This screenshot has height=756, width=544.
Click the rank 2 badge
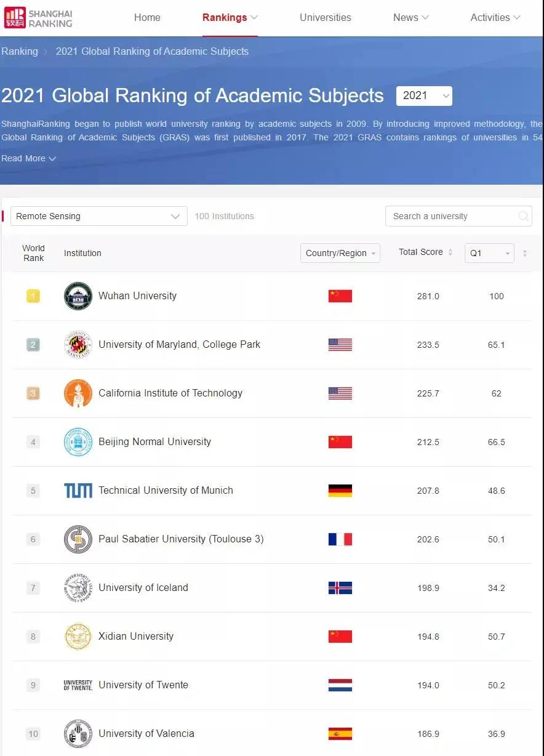click(x=33, y=345)
